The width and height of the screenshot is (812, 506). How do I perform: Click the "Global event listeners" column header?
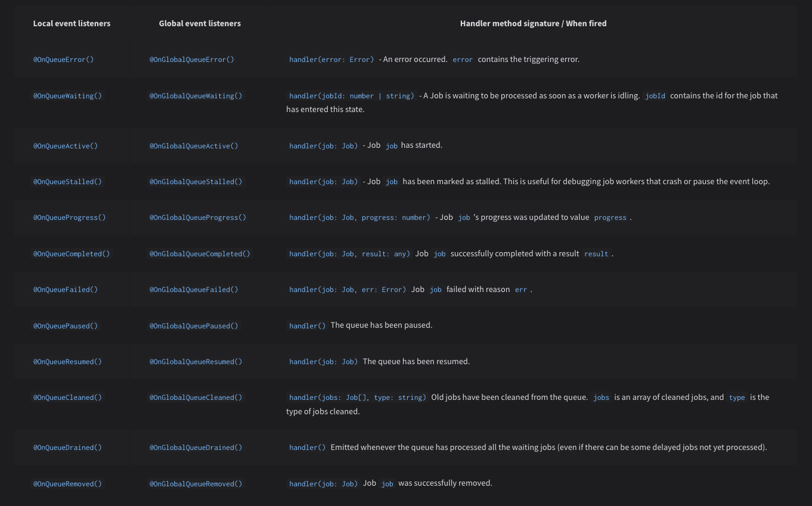[200, 24]
